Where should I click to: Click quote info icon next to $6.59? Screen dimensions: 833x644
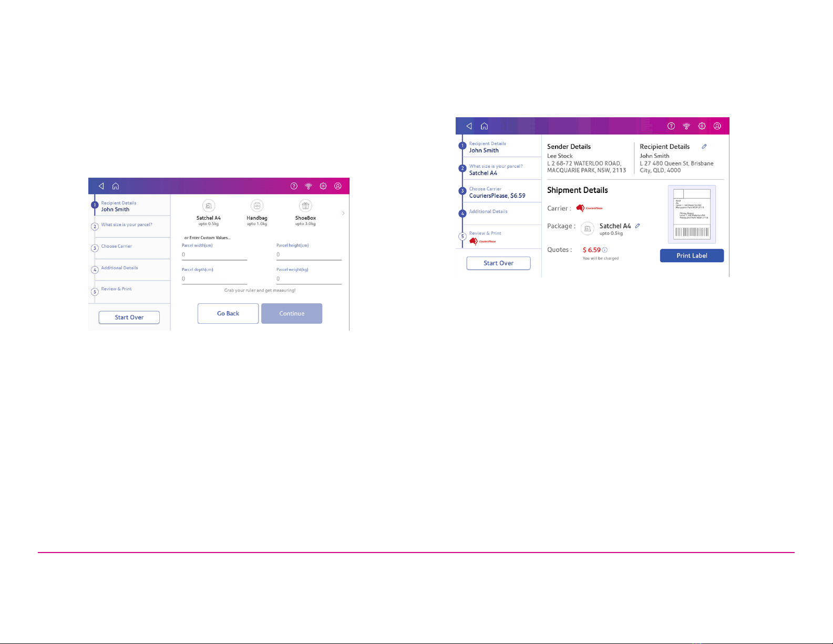tap(605, 250)
